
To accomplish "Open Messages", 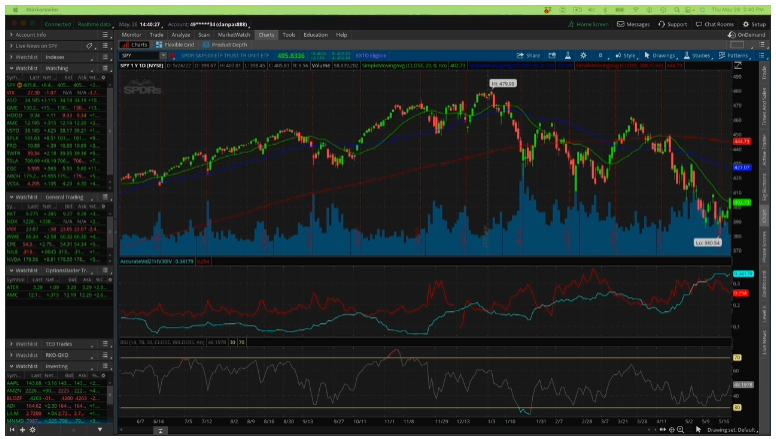I will [633, 24].
